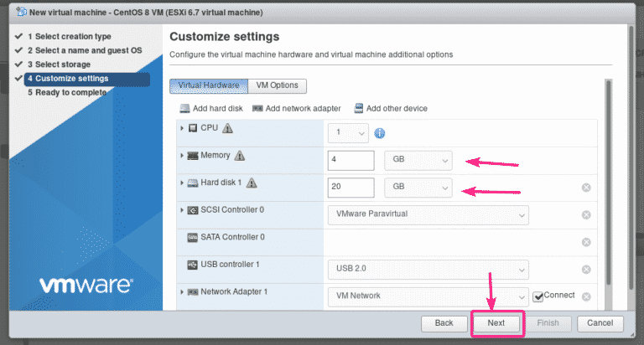
Task: Switch to the VM Options tab
Action: [278, 85]
